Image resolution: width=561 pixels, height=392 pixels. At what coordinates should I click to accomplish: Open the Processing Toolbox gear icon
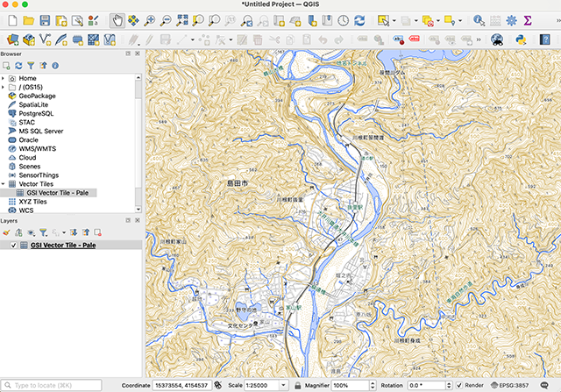coord(512,19)
